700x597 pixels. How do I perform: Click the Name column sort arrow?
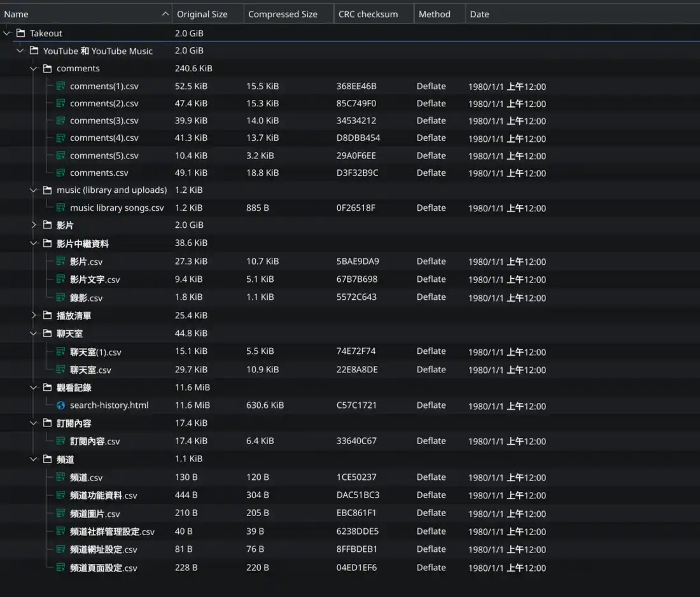point(165,14)
